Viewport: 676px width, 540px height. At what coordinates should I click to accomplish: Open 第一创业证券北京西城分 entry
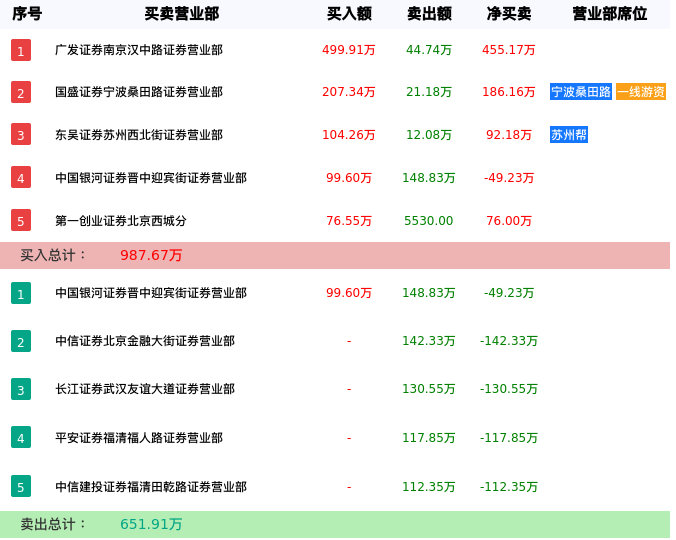click(121, 221)
